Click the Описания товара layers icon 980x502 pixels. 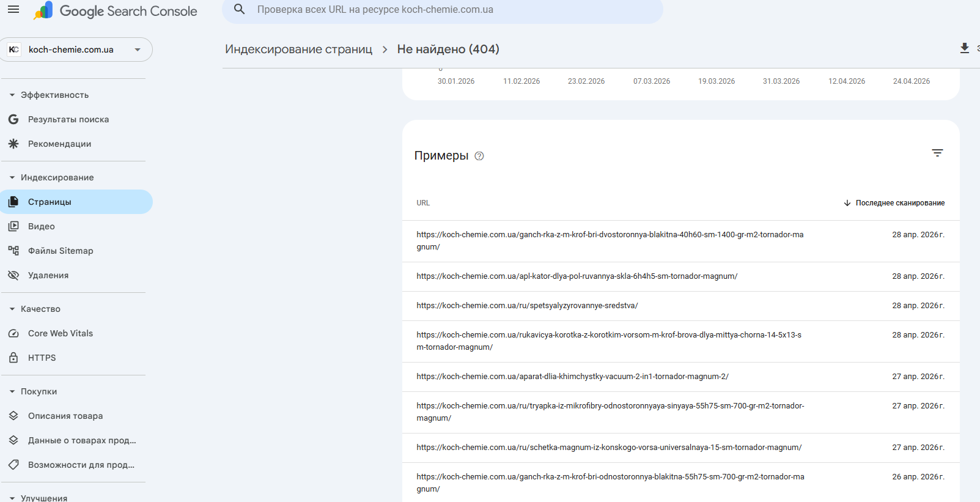point(13,416)
